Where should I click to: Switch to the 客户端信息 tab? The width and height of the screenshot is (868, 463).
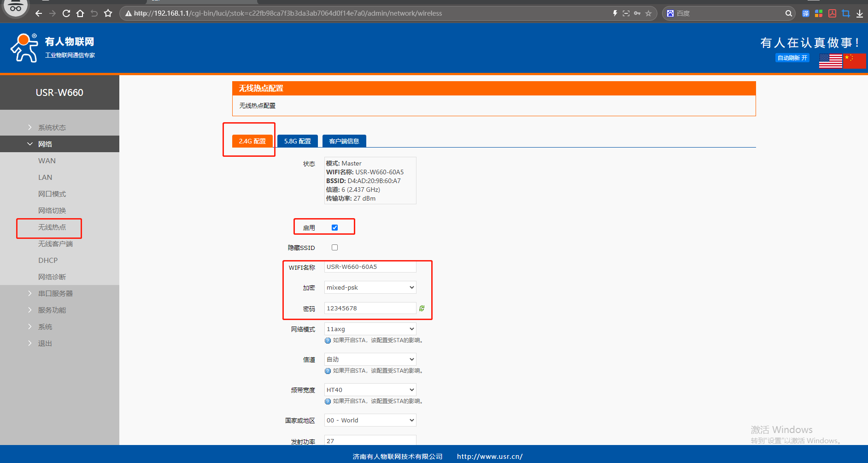pos(344,141)
